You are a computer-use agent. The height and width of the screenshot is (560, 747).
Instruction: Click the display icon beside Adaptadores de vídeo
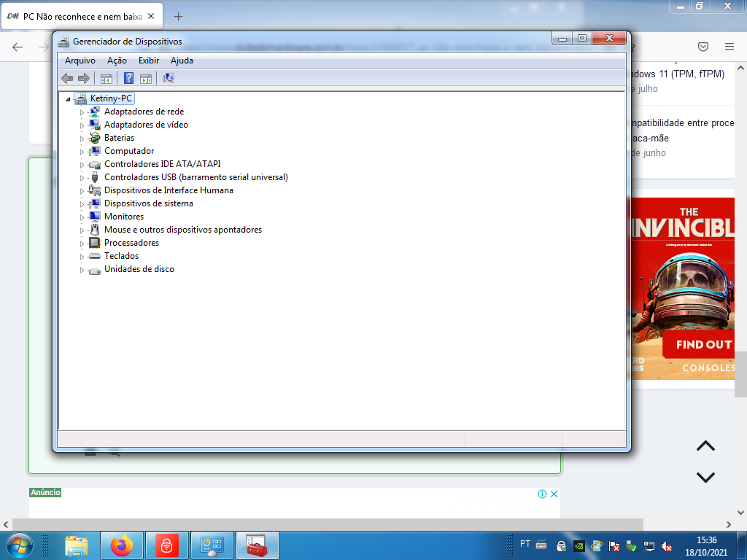click(95, 124)
